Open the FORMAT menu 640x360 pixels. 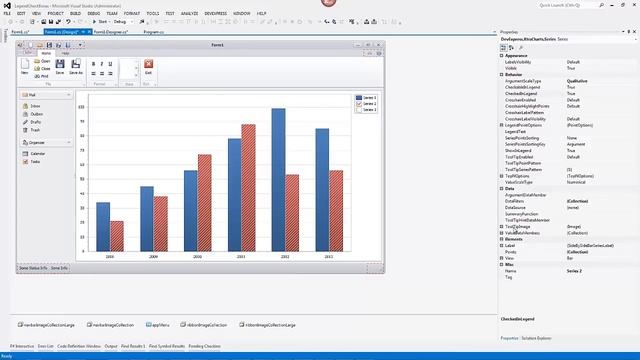click(x=132, y=13)
